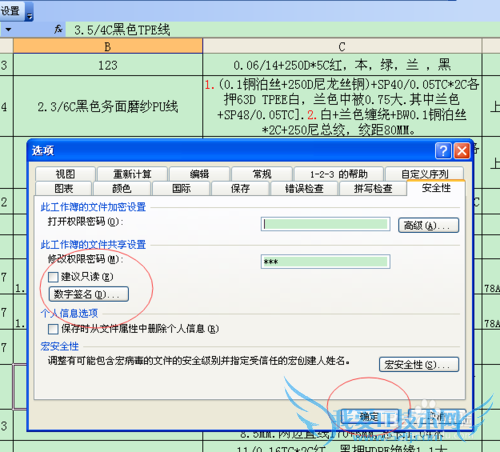Click cell with 铜泊丝+250D尼龙丝铜 text
This screenshot has height=452, width=500.
(x=342, y=107)
